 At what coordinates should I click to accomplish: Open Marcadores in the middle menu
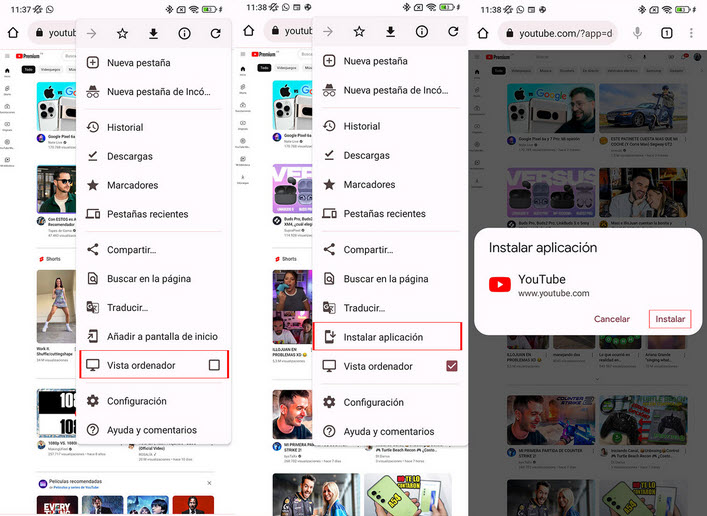point(390,184)
